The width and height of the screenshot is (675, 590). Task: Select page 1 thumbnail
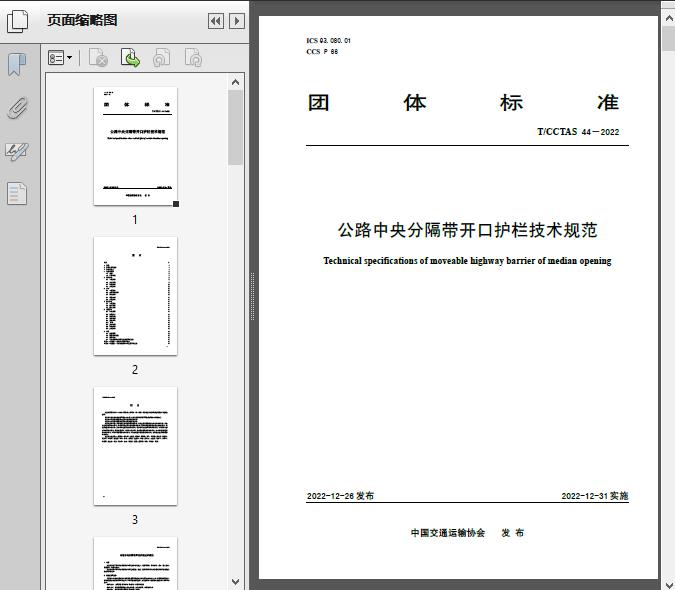tap(135, 146)
